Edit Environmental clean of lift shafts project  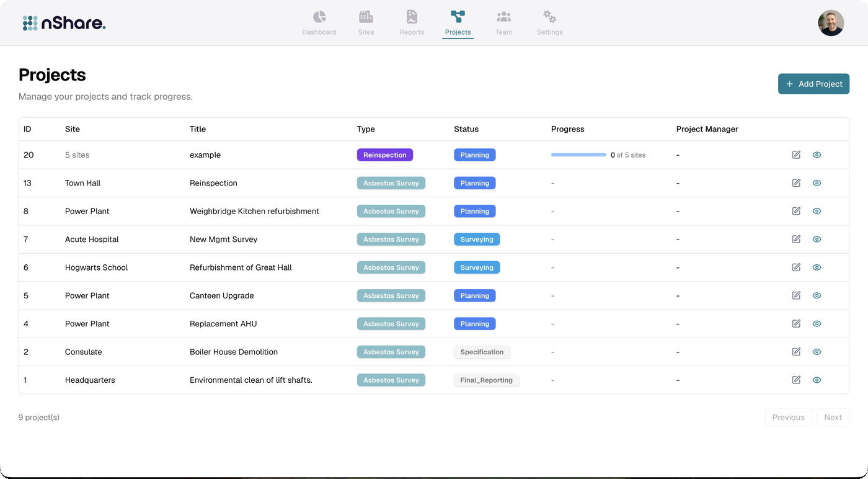796,380
